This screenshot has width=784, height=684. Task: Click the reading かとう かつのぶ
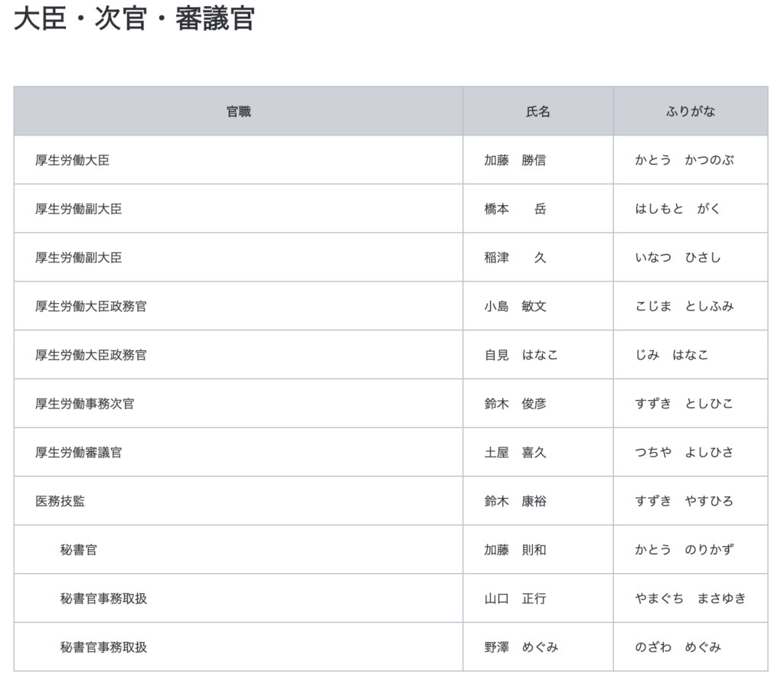coord(684,160)
